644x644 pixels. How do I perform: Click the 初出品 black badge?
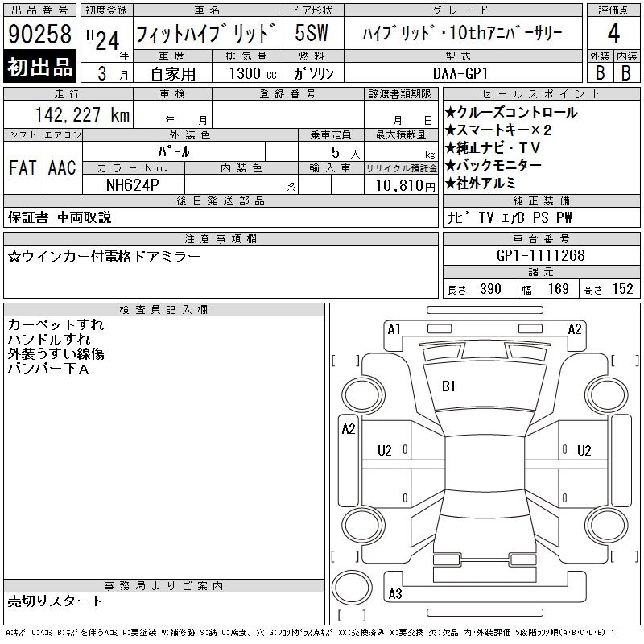pyautogui.click(x=39, y=67)
